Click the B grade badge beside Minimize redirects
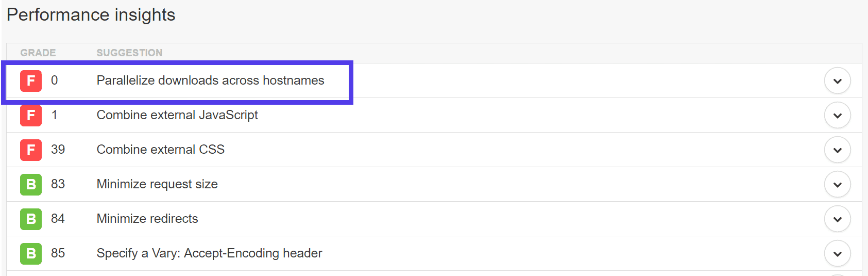The height and width of the screenshot is (276, 868). (31, 219)
